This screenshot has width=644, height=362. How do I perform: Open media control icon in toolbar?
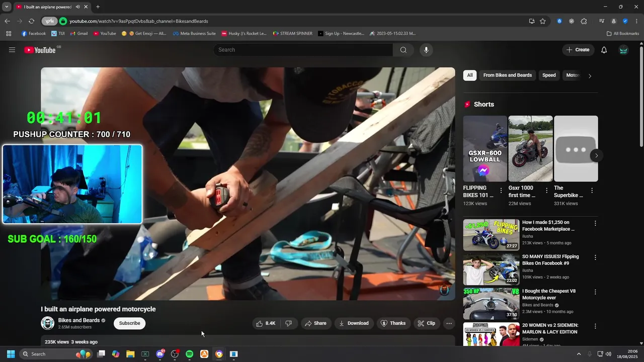click(x=602, y=21)
